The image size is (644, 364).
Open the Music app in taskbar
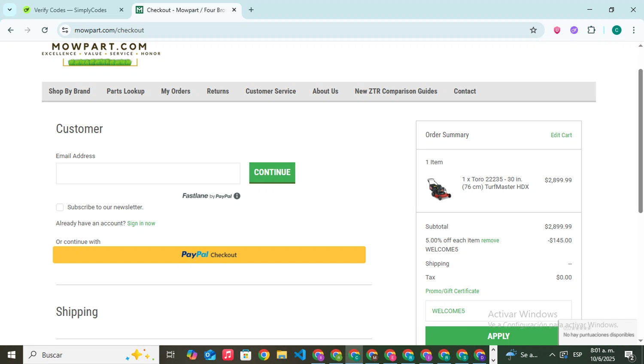pos(228,355)
